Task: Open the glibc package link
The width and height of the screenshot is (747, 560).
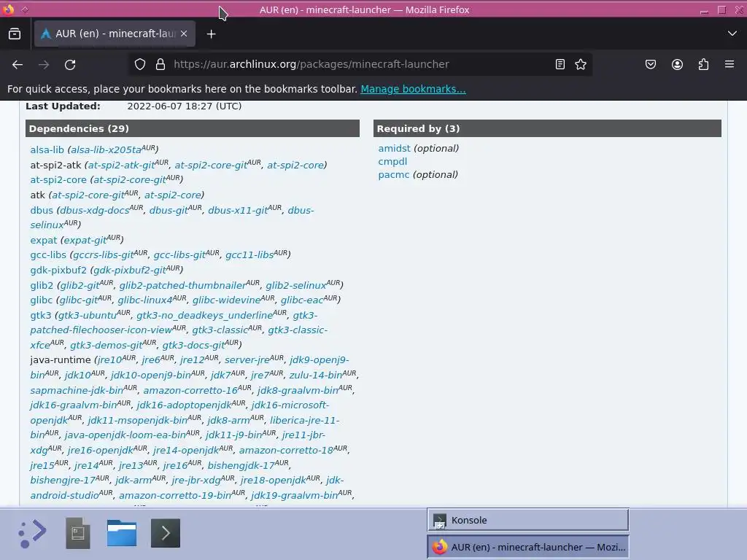Action: (41, 300)
